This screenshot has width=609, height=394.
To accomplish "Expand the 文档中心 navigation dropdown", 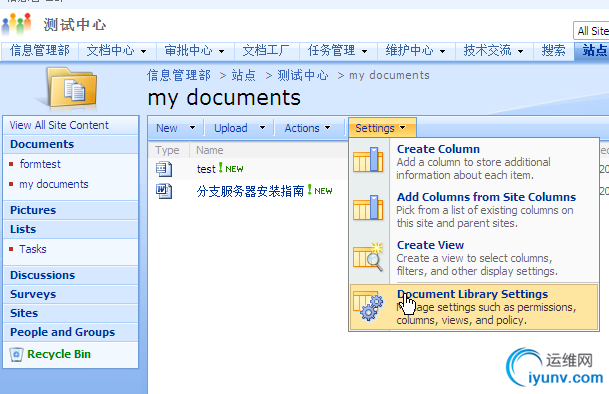I will tap(143, 51).
